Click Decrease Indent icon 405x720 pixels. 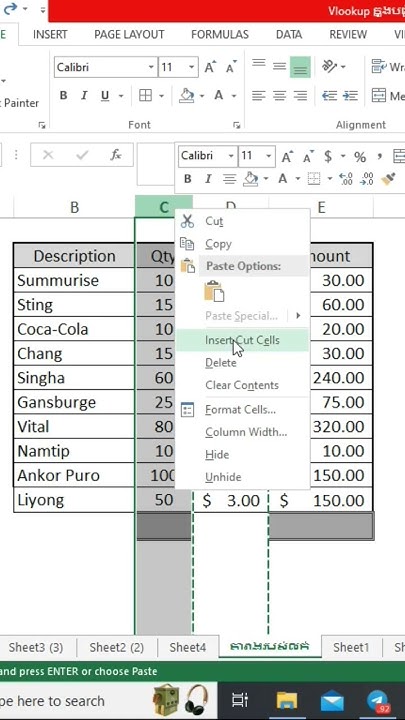click(329, 96)
